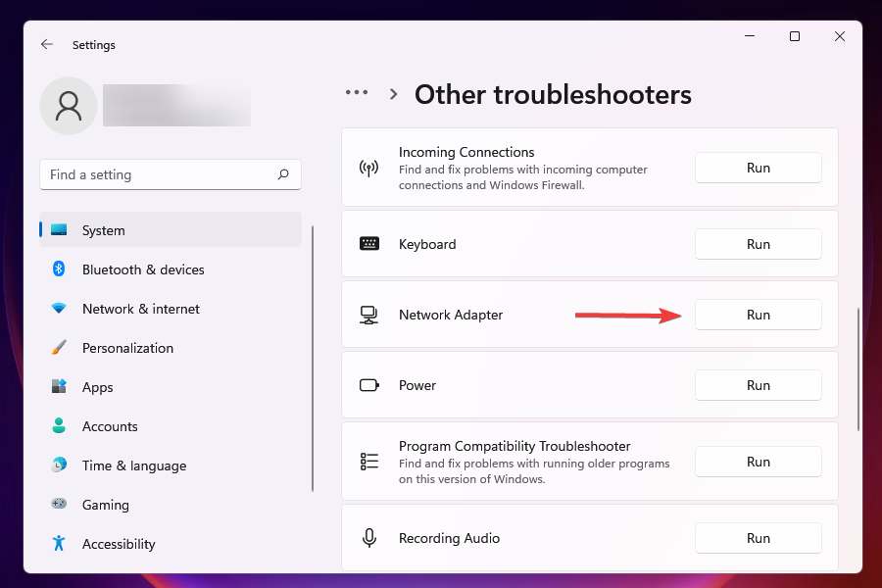Open Time & language settings
This screenshot has height=588, width=882.
pos(171,465)
